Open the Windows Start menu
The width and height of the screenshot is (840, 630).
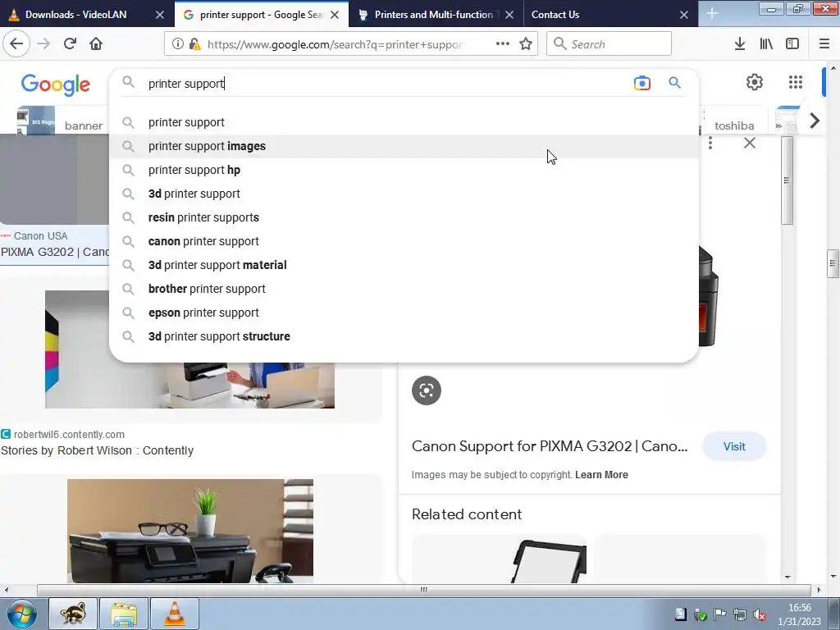point(21,614)
